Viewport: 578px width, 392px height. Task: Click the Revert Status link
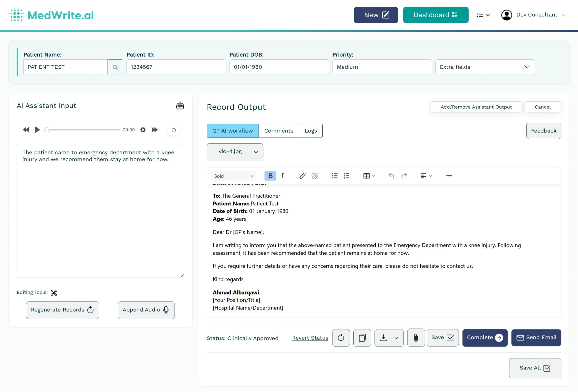click(x=310, y=338)
